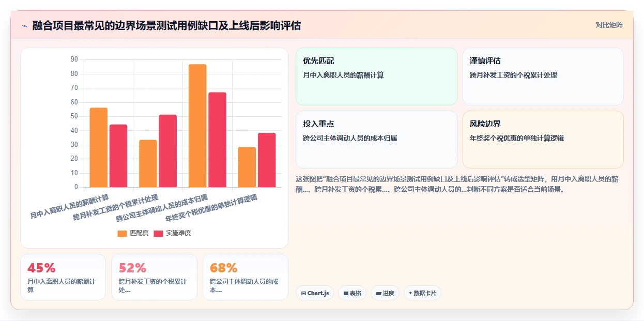This screenshot has height=321, width=644.
Task: Click the 进度 tag
Action: pyautogui.click(x=385, y=293)
